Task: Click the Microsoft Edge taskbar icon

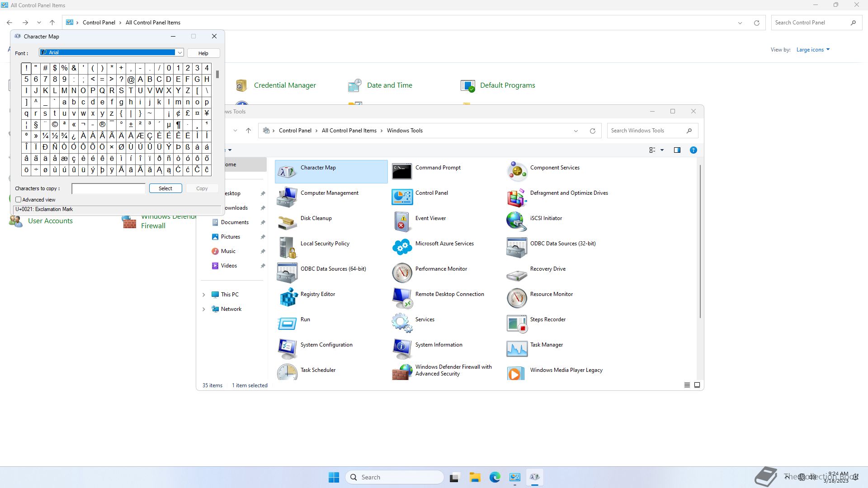Action: click(495, 477)
